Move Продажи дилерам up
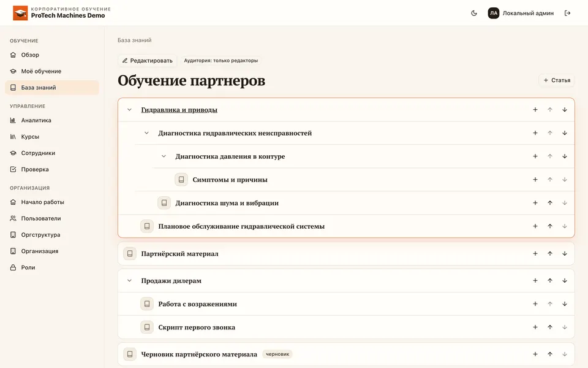Image resolution: width=588 pixels, height=368 pixels. point(550,280)
